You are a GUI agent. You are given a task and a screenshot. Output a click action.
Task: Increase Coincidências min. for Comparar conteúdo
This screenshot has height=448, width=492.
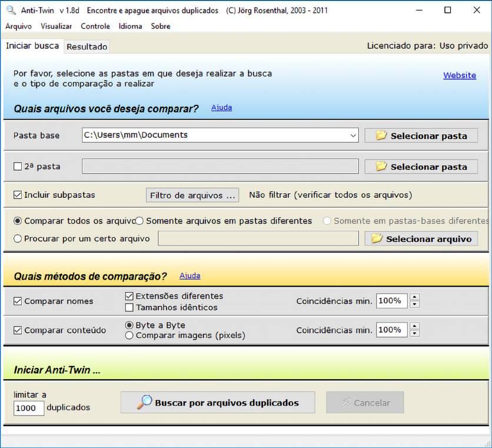pyautogui.click(x=414, y=326)
